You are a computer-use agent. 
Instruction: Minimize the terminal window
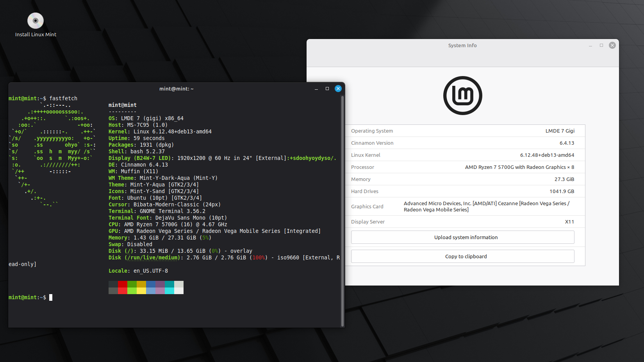tap(316, 89)
